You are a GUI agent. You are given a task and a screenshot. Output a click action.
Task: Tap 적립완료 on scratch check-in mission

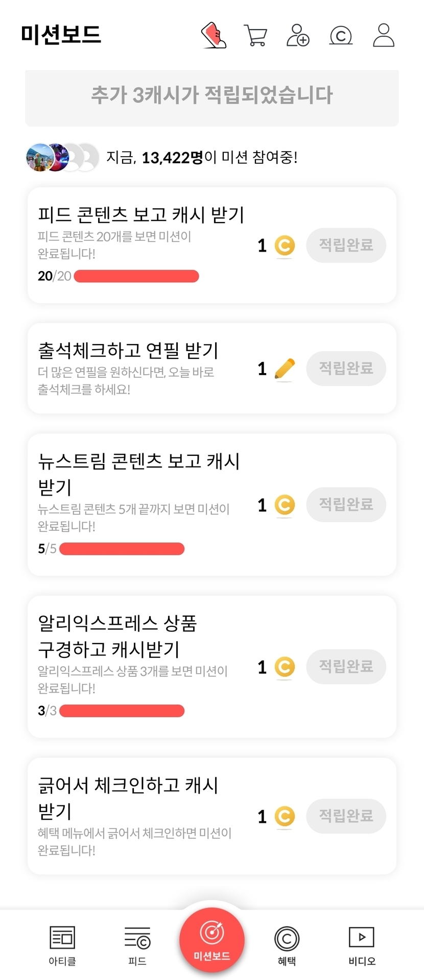point(346,816)
